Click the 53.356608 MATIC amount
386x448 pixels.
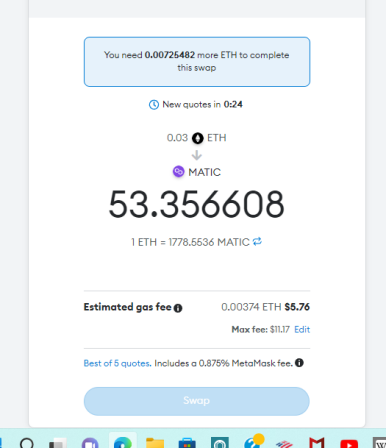[197, 204]
